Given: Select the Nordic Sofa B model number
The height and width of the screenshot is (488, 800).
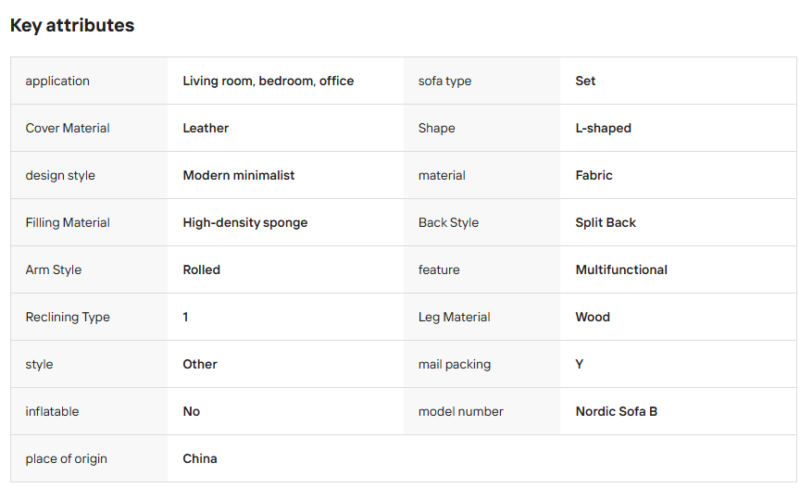Looking at the screenshot, I should coord(616,411).
